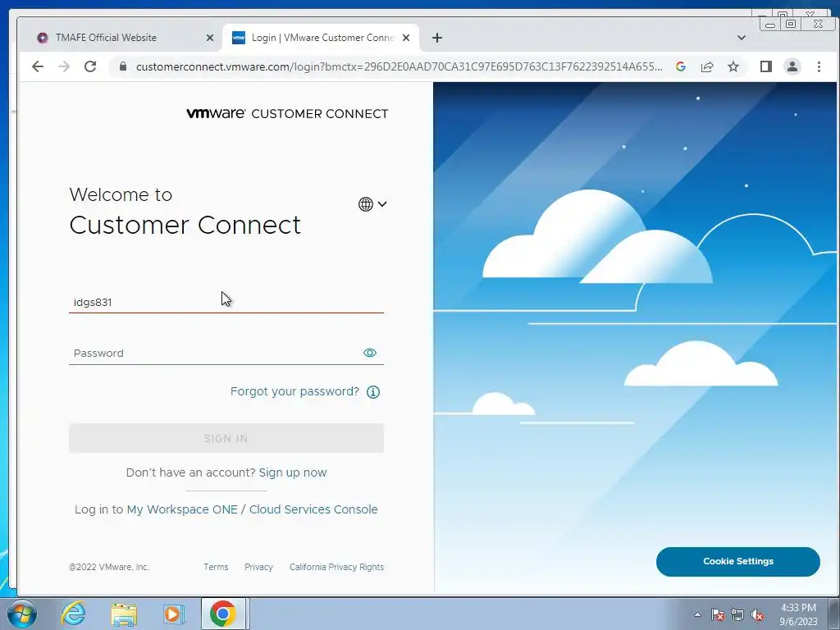The width and height of the screenshot is (840, 630).
Task: Click Sign up now link
Action: (x=293, y=472)
